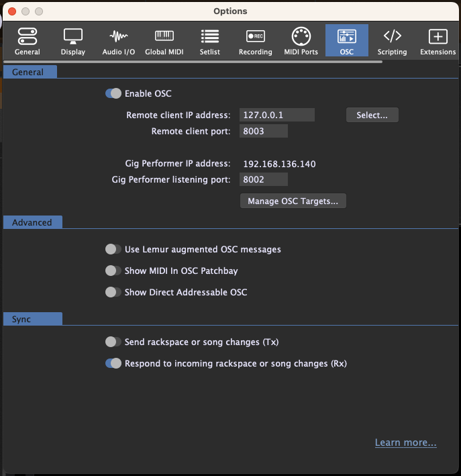Click the Select... button for IP address

pyautogui.click(x=372, y=115)
